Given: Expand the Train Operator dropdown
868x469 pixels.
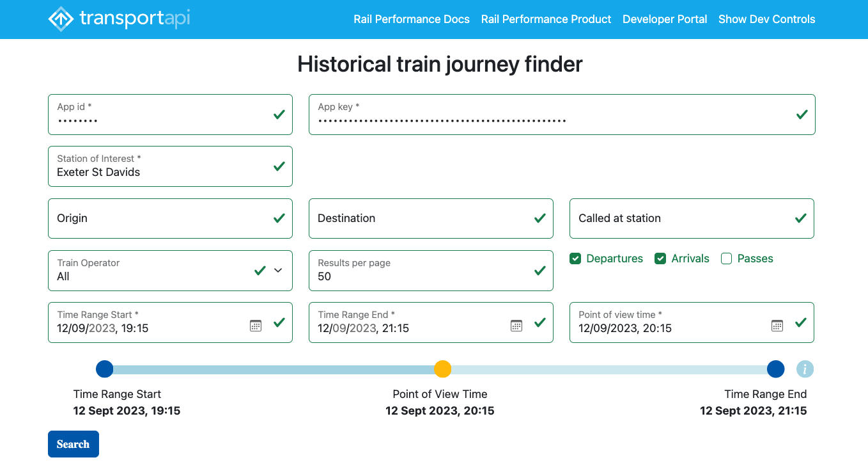Looking at the screenshot, I should 278,271.
